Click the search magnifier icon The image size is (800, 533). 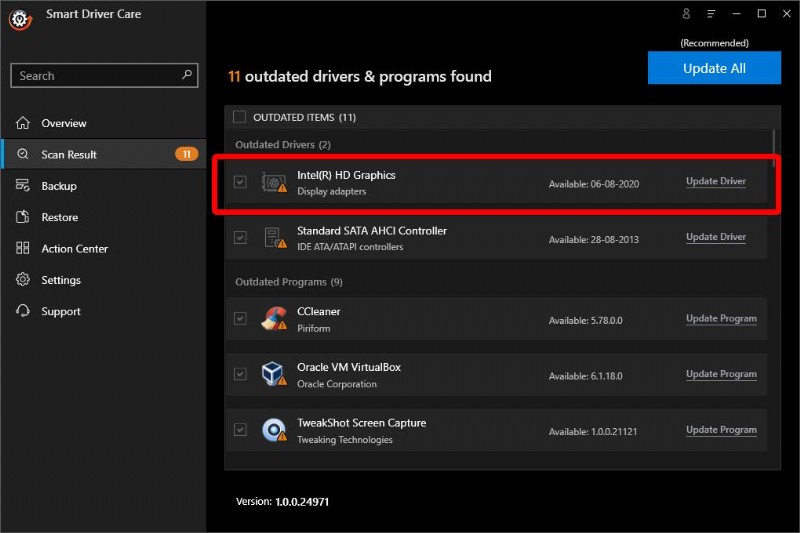tap(187, 75)
